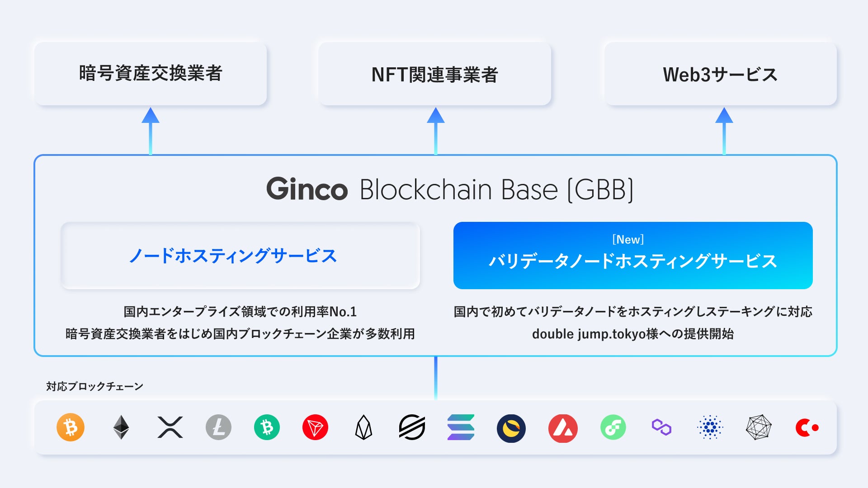
Task: Click the black XRP logo
Action: (170, 427)
